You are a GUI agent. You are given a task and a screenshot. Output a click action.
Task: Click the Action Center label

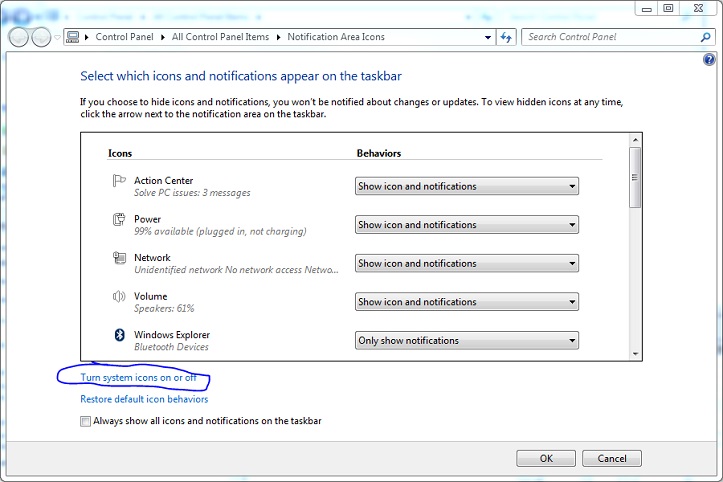tap(164, 180)
